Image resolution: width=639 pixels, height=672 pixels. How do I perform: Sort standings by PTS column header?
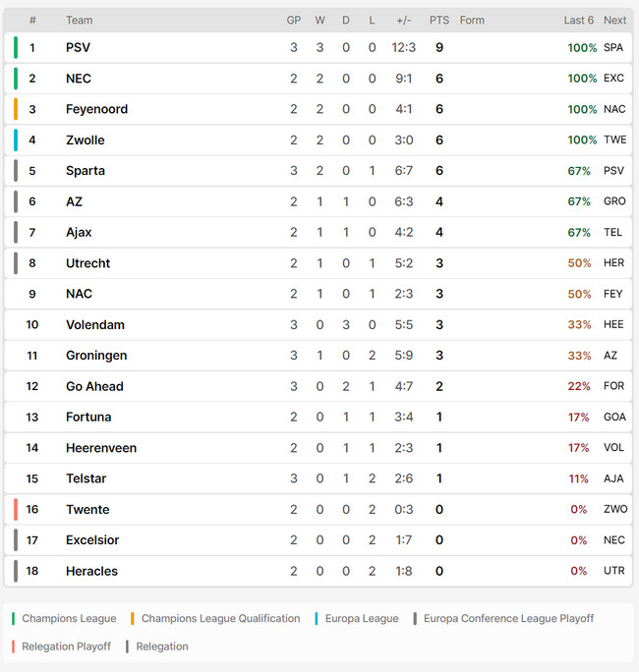click(439, 21)
